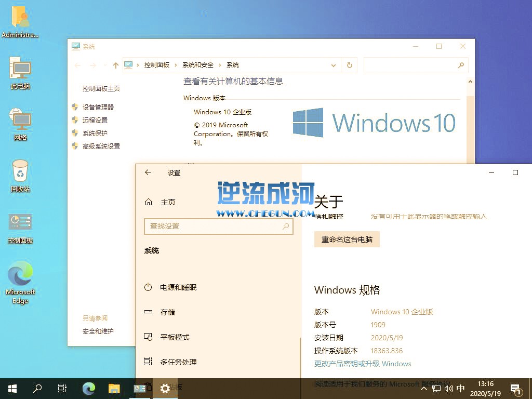The height and width of the screenshot is (399, 532).
Task: Close the 系统 window
Action: [x=463, y=46]
